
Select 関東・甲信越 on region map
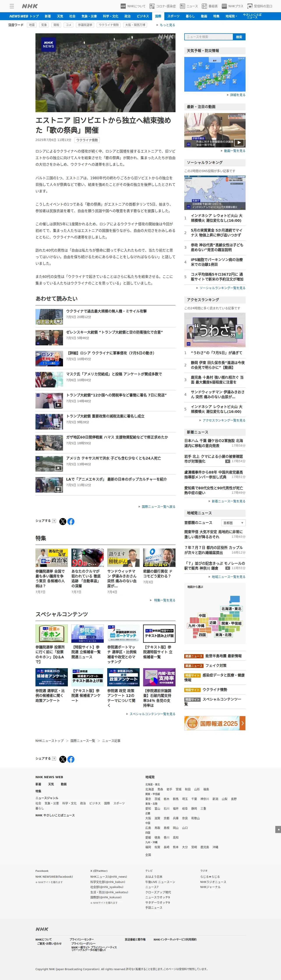[x=231, y=623]
